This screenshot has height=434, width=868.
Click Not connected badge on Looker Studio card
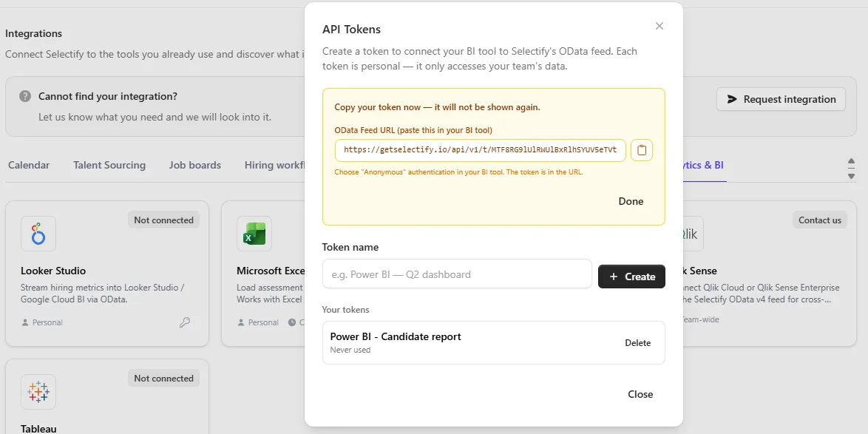point(163,220)
